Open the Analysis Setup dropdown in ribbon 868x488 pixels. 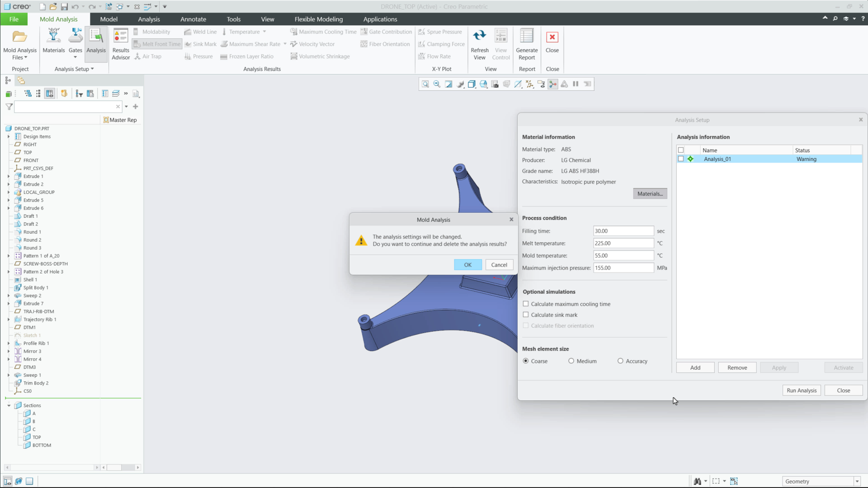74,69
